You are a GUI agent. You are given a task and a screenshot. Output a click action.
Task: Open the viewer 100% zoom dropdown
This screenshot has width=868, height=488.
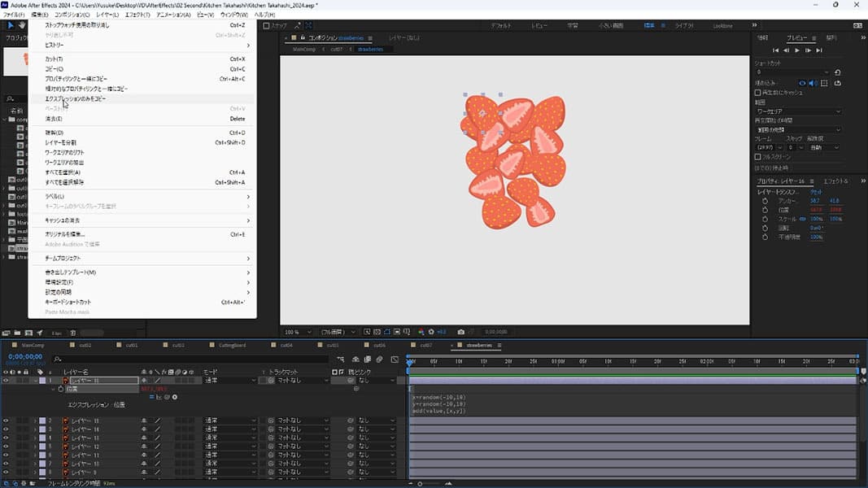[298, 332]
